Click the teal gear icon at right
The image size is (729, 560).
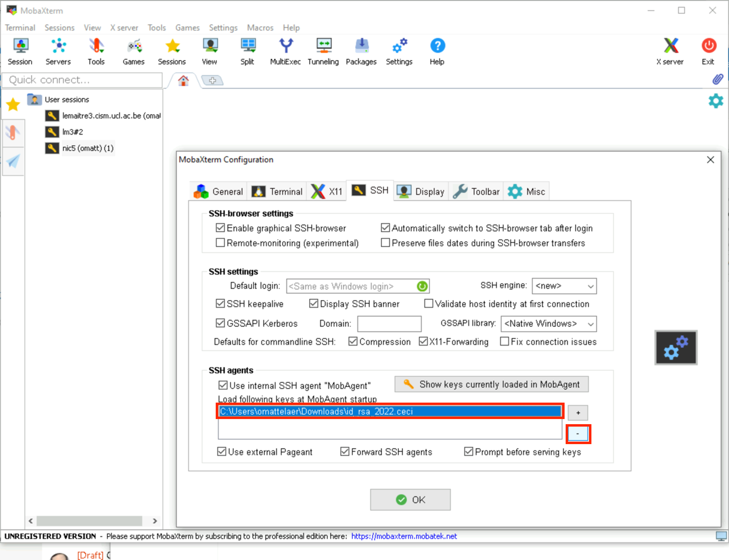pyautogui.click(x=716, y=101)
